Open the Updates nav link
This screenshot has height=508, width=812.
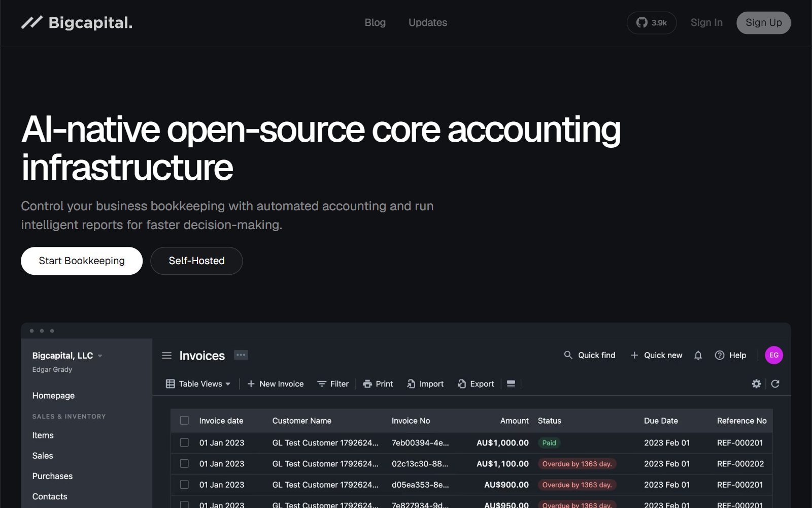coord(428,23)
